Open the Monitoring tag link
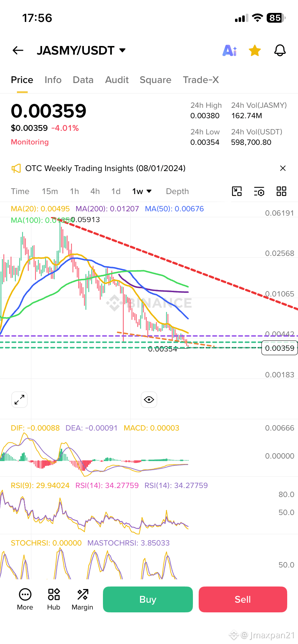The height and width of the screenshot is (644, 298). pos(30,142)
